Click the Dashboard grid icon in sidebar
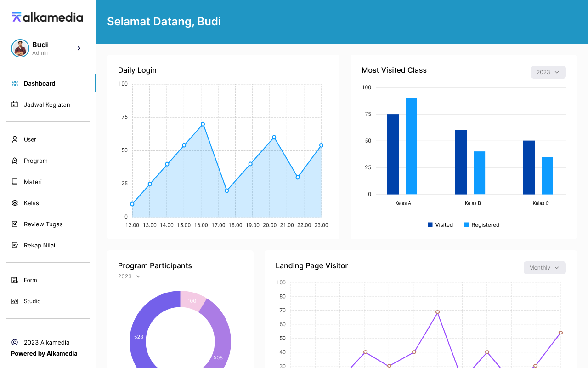Screen dimensions: 588x368 [15, 83]
